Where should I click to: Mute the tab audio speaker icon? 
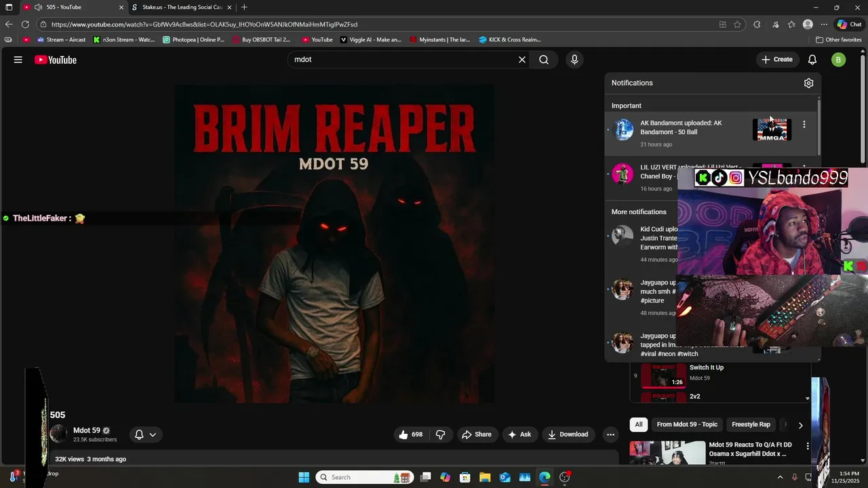click(x=38, y=7)
